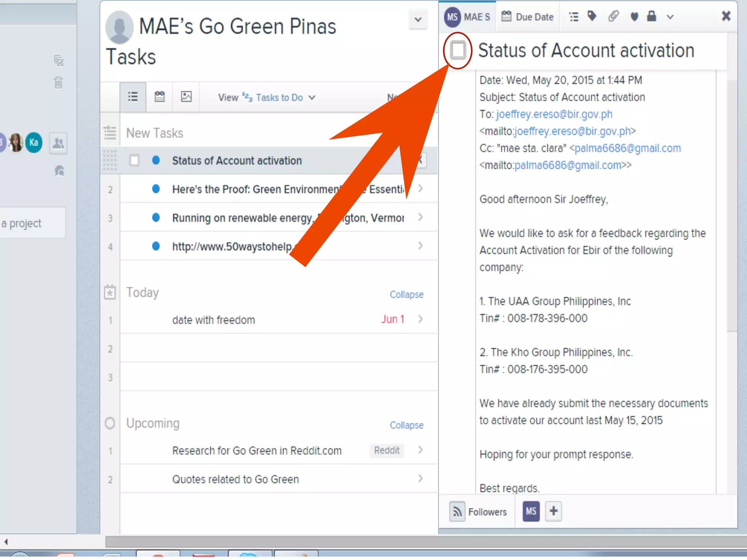Expand more actions chevron in task header

click(670, 17)
